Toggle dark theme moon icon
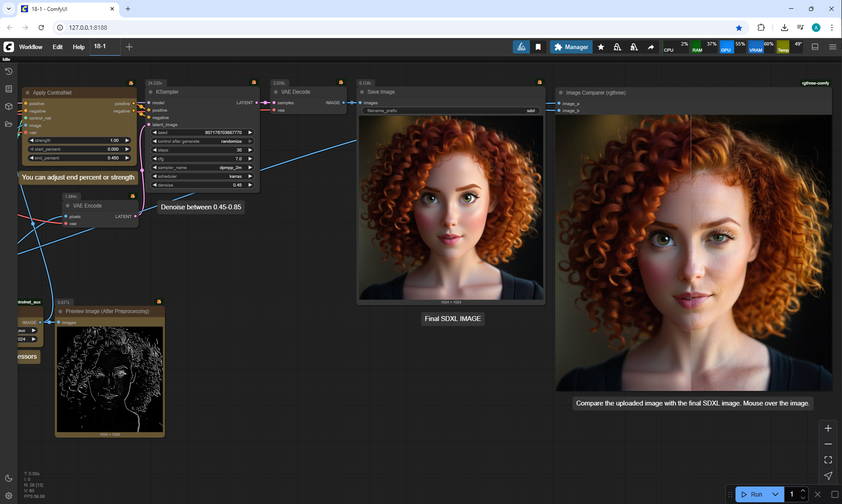The height and width of the screenshot is (504, 842). pyautogui.click(x=9, y=478)
